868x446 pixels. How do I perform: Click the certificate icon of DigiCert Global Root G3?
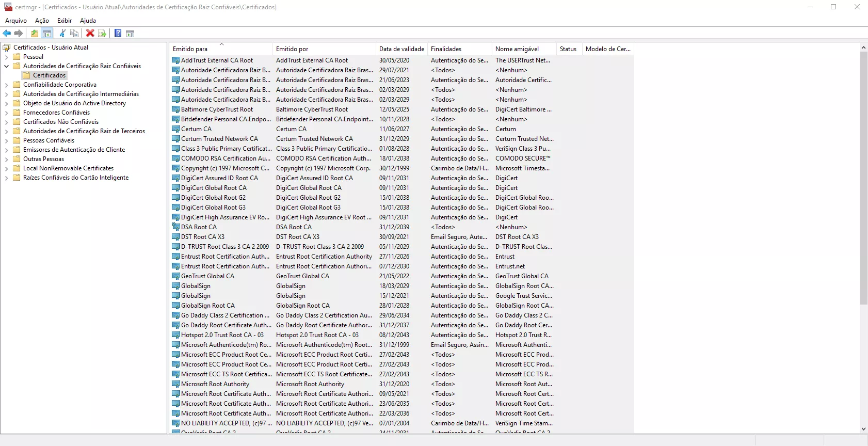click(x=176, y=208)
